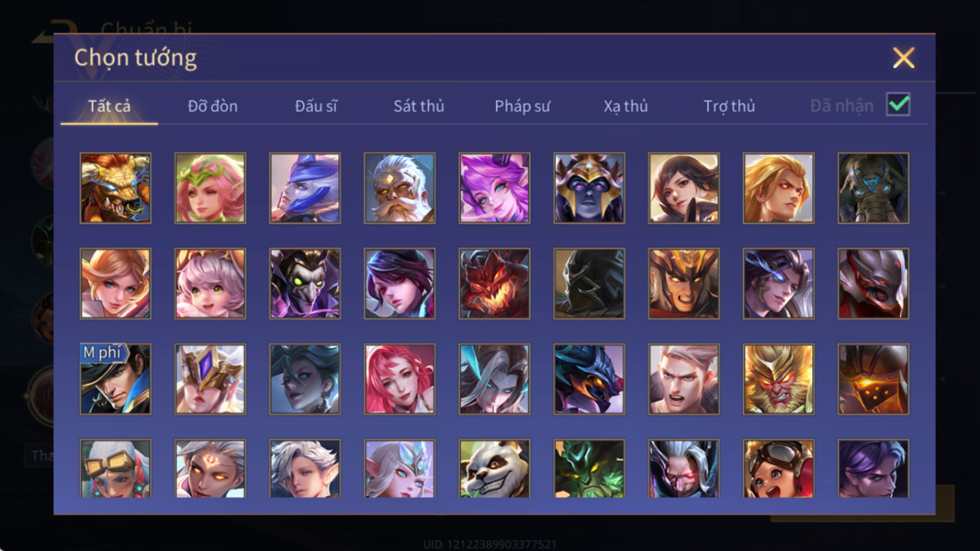Open the 'Trợ thủ' tab
The height and width of the screenshot is (551, 980).
[729, 106]
